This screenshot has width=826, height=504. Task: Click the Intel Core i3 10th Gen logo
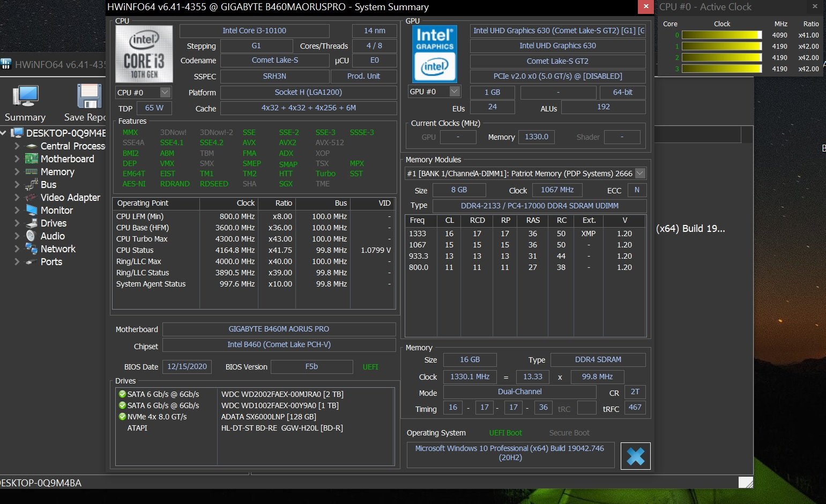point(144,54)
